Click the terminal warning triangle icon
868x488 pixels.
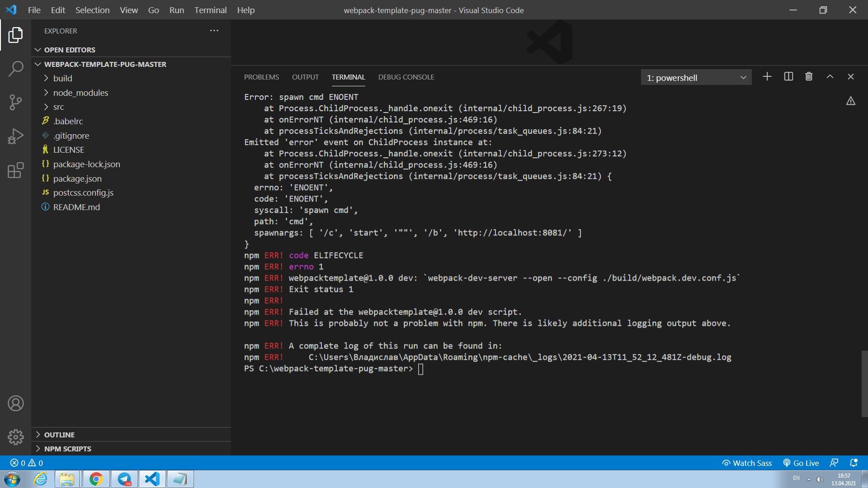click(851, 101)
